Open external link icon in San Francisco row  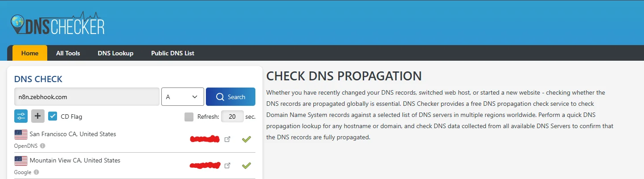[227, 139]
